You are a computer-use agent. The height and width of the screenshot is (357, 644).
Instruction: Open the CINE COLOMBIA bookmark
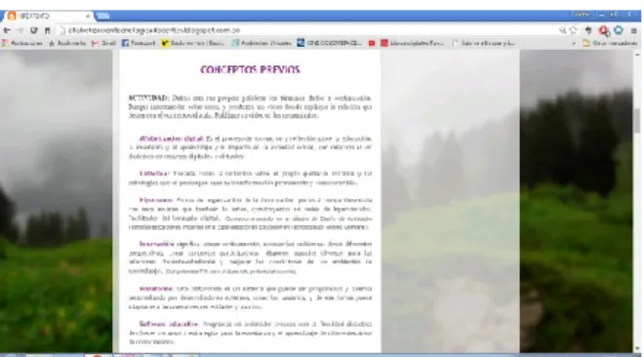(330, 43)
